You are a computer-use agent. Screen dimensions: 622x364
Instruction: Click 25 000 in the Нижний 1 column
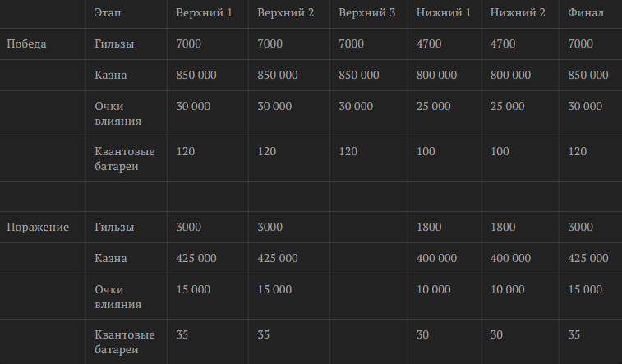(x=433, y=106)
